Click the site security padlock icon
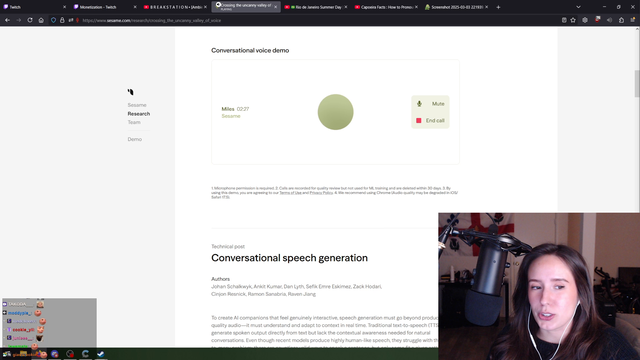This screenshot has width=640, height=360. pos(62,20)
